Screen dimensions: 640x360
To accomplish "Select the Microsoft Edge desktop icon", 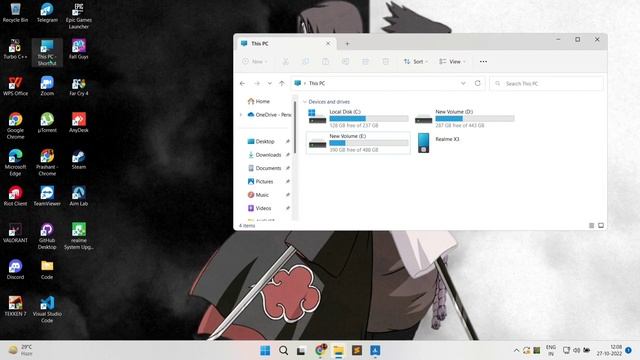I will tap(15, 162).
